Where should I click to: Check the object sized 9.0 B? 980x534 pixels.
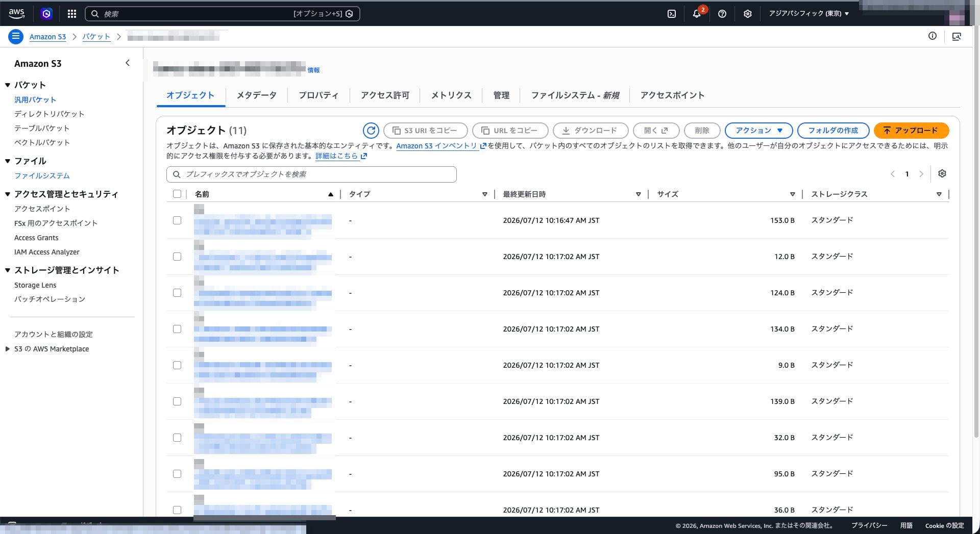click(x=177, y=365)
